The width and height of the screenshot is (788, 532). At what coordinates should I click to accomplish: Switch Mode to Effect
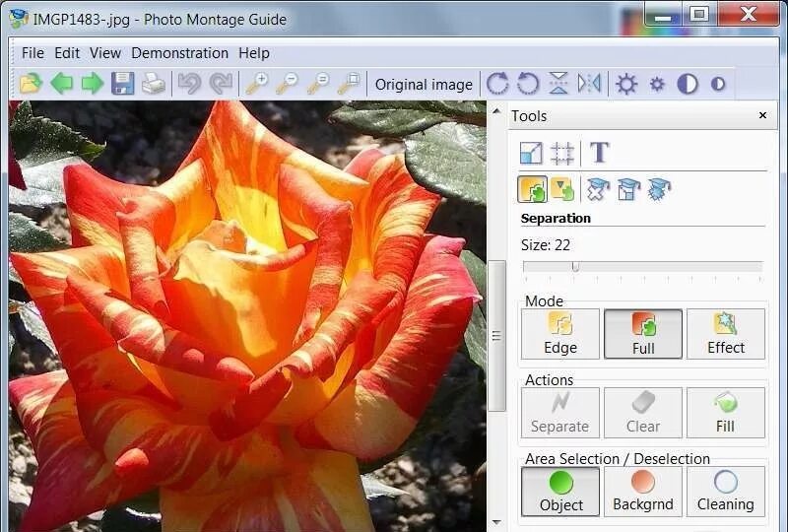coord(726,334)
